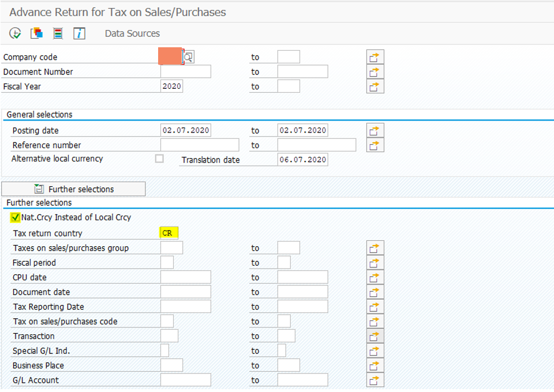Click the Company code to field
554x392 pixels.
[x=289, y=57]
